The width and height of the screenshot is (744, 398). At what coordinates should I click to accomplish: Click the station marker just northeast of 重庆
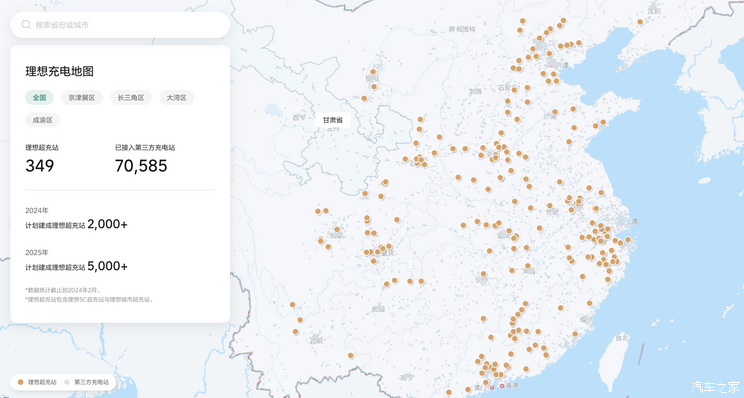click(x=389, y=246)
